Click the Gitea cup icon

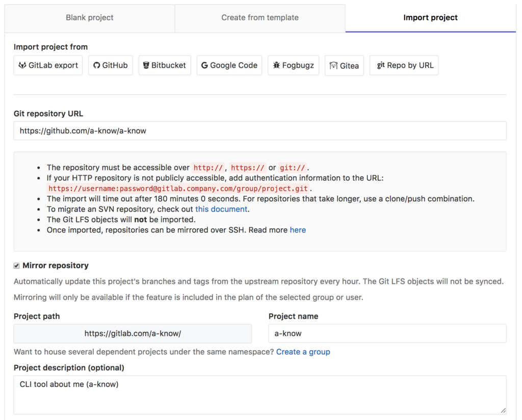coord(333,66)
